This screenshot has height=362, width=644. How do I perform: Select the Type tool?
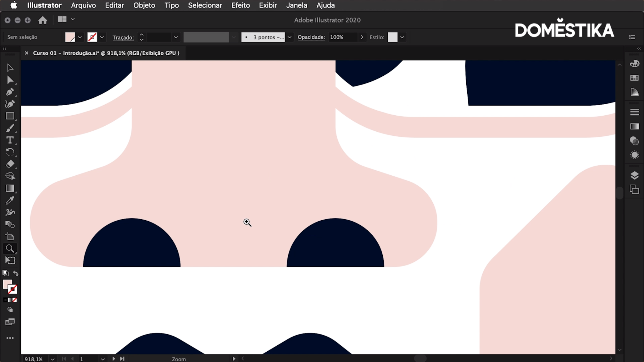pos(10,140)
